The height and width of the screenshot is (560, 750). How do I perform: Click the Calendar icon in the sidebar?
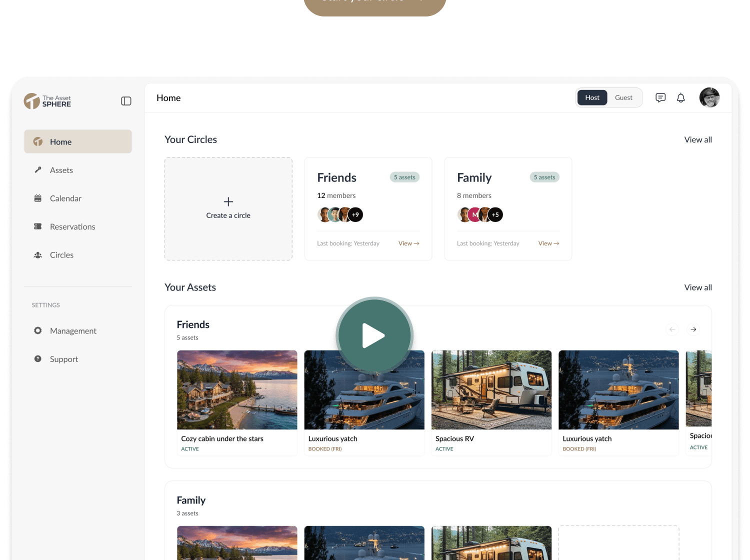click(38, 198)
